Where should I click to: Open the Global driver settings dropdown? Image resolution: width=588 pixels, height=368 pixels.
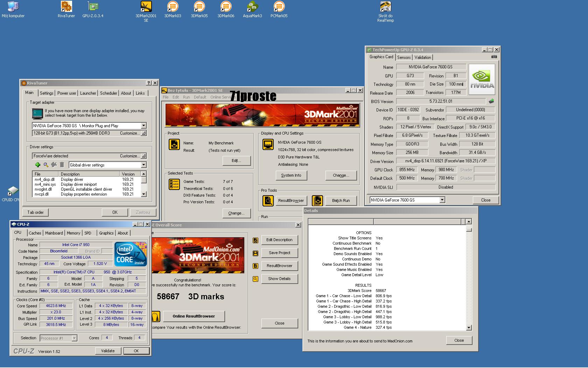coord(143,165)
